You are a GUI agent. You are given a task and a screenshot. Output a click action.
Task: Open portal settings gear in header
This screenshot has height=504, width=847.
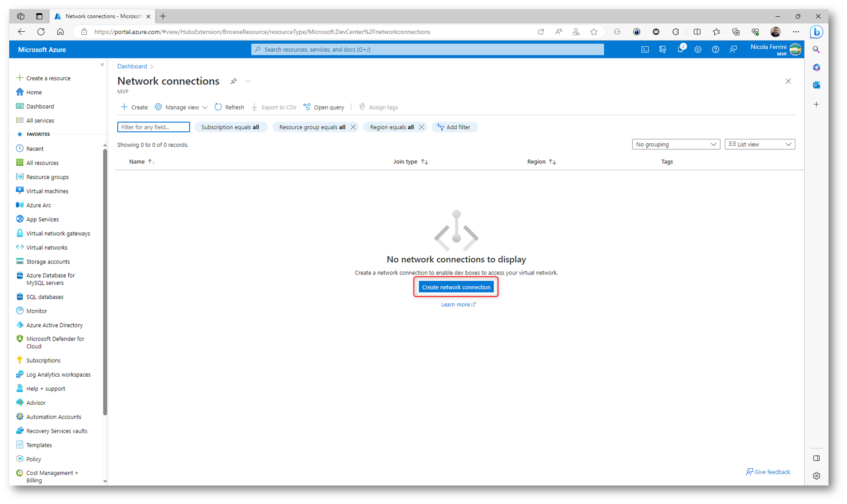tap(698, 49)
